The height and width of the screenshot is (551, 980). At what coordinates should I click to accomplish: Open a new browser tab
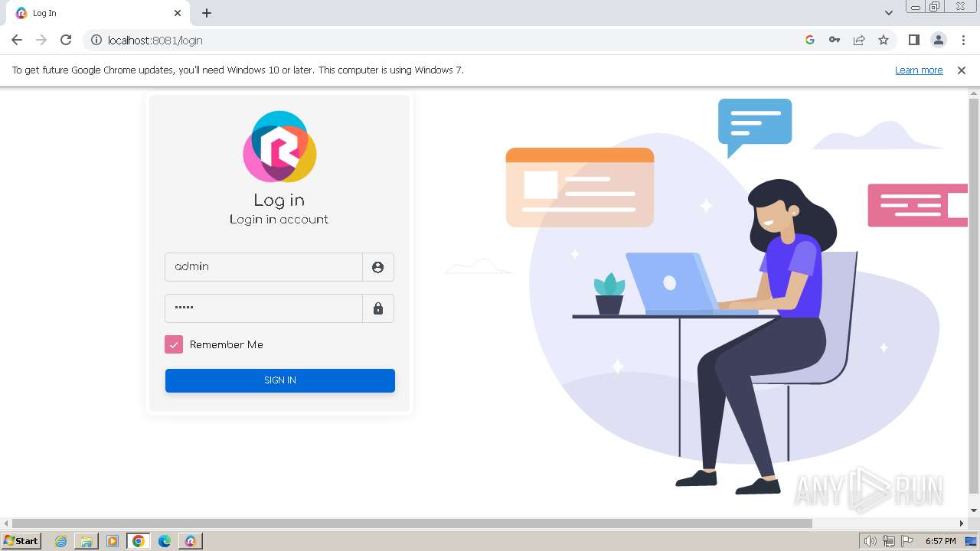[x=207, y=13]
